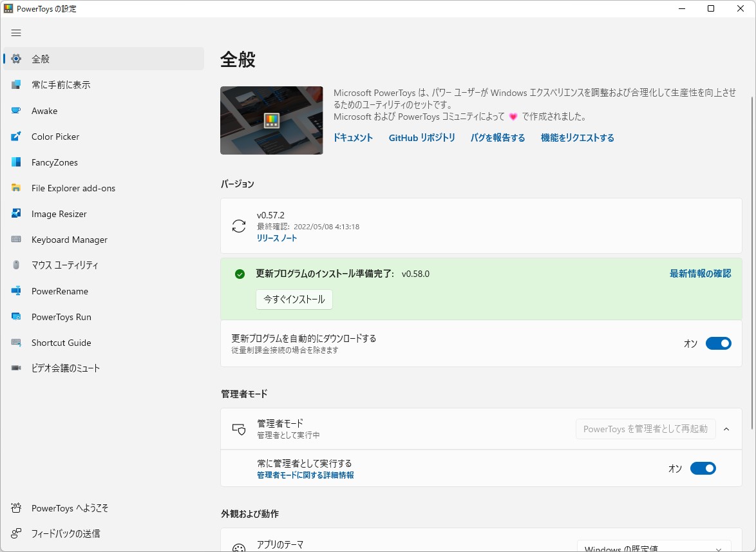Open the アプリのテーマ dropdown
The image size is (756, 552).
pos(654,546)
